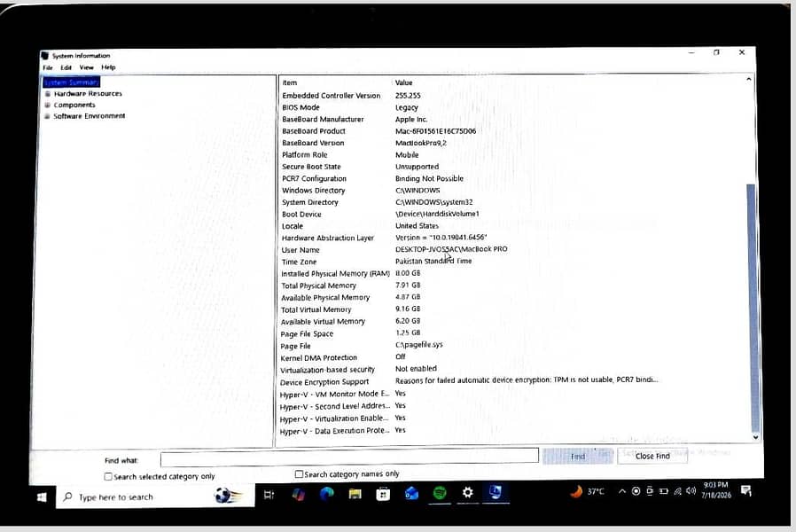Expand the Hardware Resources tree node
This screenshot has width=796, height=532.
coord(48,94)
